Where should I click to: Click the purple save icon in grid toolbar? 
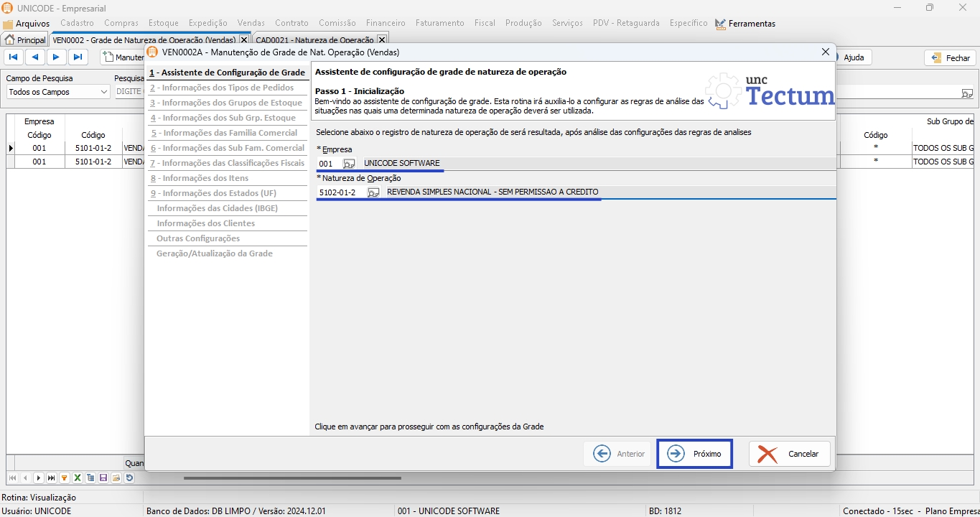coord(103,478)
